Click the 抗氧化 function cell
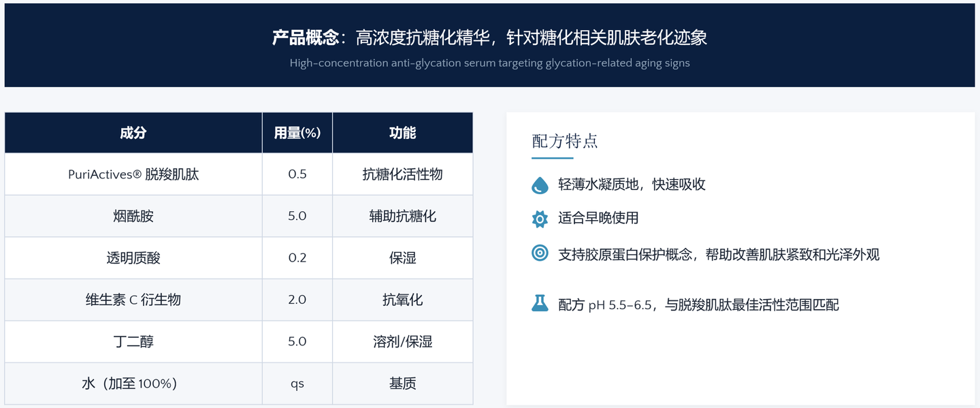Screen dimensions: 980x408 point(403,300)
